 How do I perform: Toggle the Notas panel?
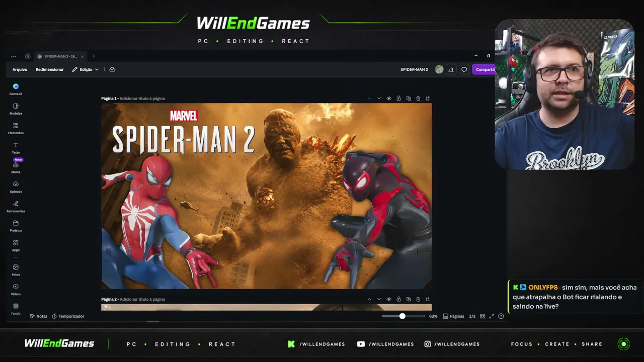[x=38, y=316]
